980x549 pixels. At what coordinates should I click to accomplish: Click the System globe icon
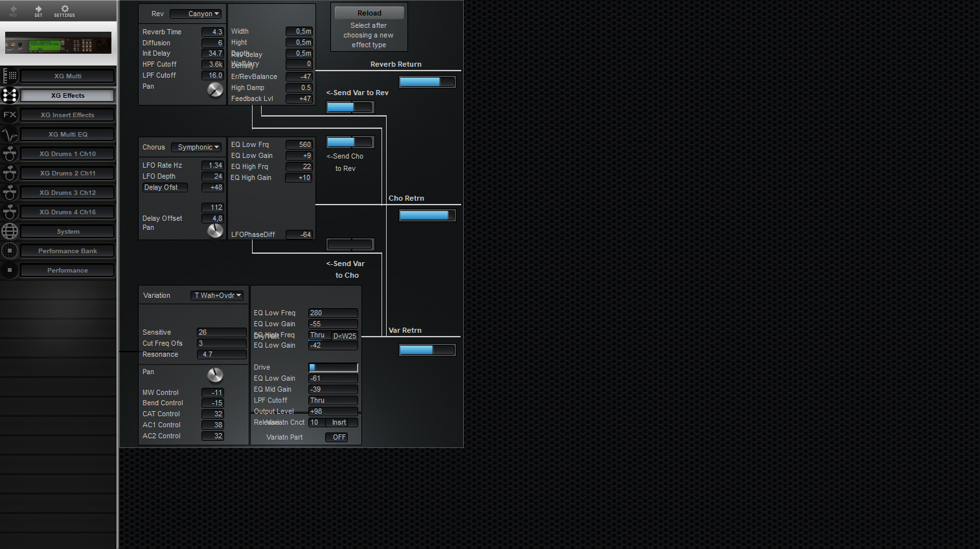tap(10, 231)
